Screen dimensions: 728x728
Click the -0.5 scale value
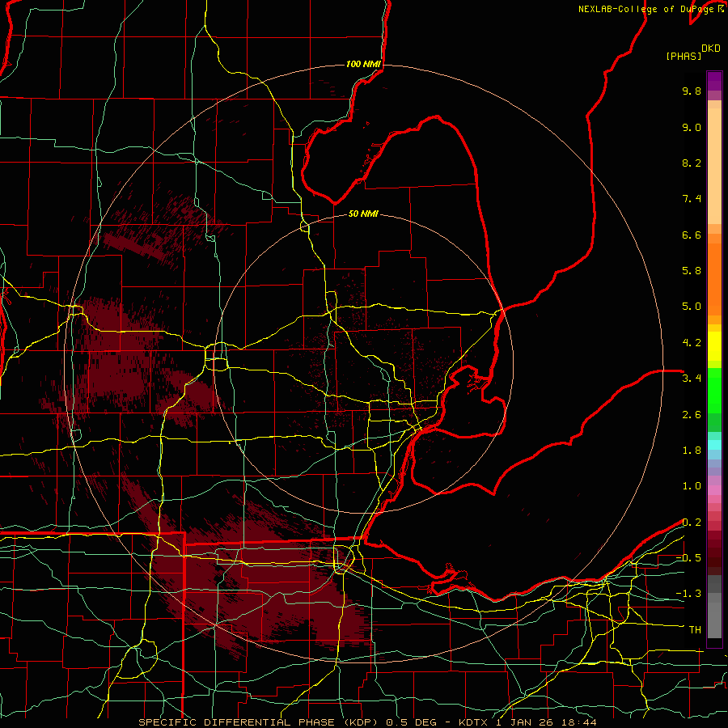pos(688,558)
